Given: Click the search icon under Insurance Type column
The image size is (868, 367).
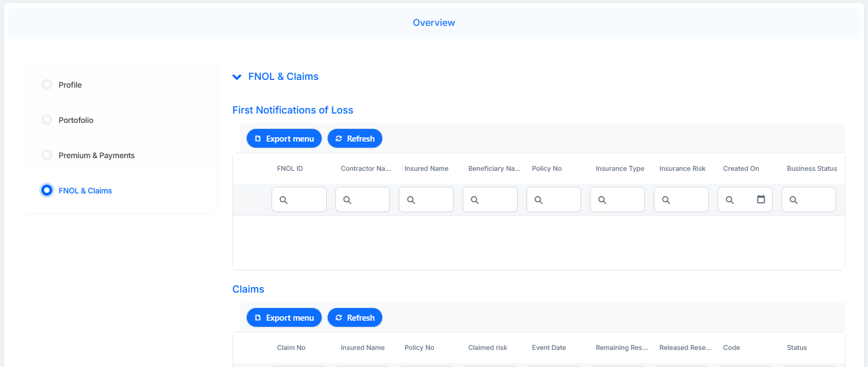Looking at the screenshot, I should click(x=603, y=200).
